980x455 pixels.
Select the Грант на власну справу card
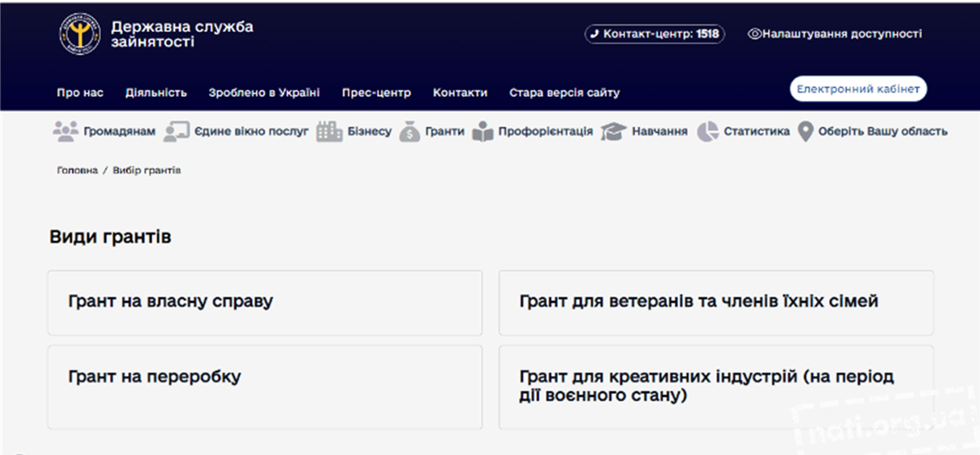coord(264,303)
